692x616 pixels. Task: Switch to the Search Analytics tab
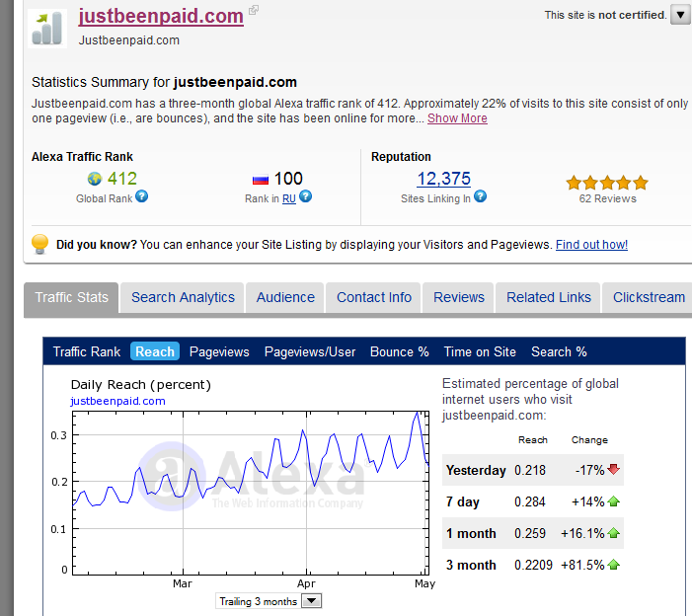[183, 297]
